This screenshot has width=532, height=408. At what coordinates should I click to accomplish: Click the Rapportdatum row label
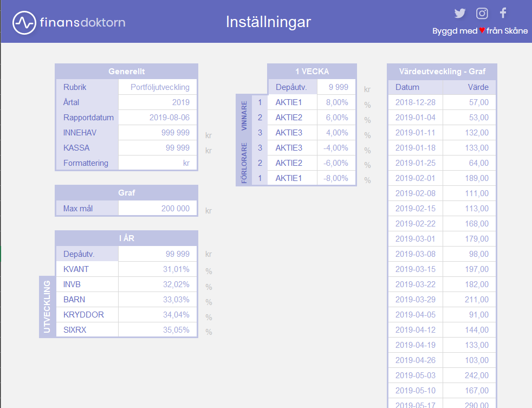click(x=87, y=118)
